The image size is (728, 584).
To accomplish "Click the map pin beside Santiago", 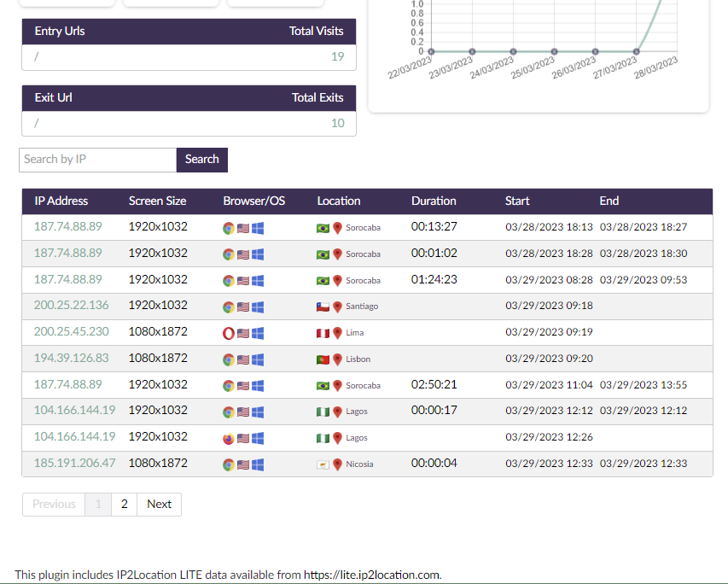I will click(x=338, y=307).
